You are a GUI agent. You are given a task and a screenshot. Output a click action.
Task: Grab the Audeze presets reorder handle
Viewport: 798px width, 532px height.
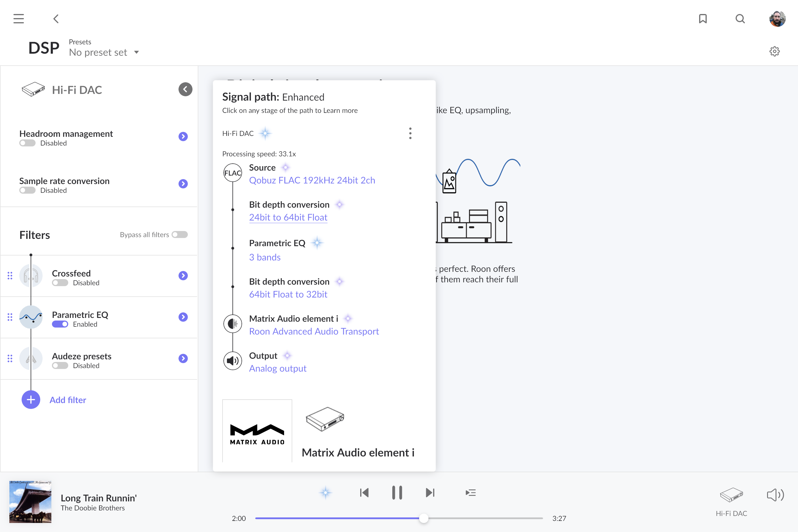pyautogui.click(x=10, y=358)
